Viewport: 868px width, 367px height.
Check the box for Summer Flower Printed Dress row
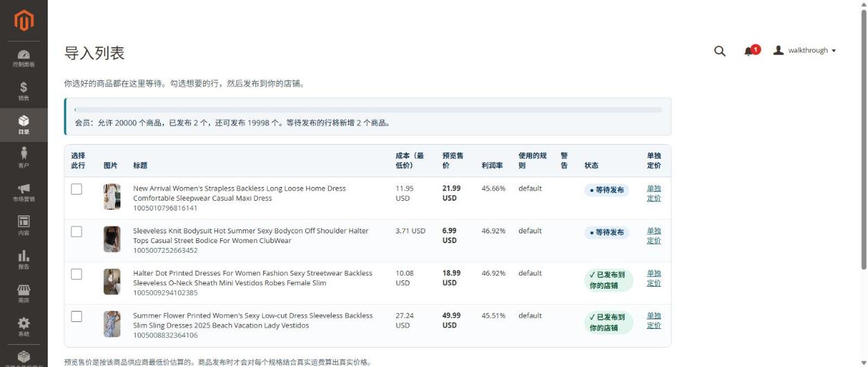(x=76, y=316)
